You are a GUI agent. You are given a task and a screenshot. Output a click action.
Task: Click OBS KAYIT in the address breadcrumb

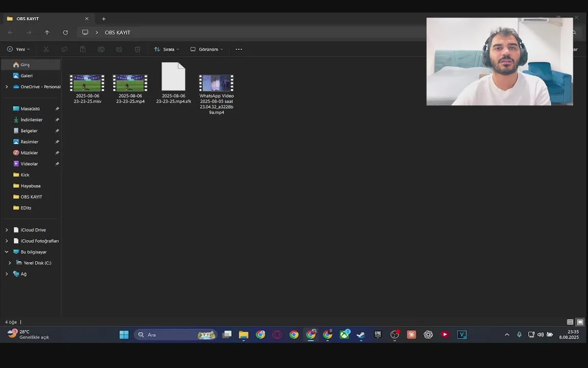tap(117, 33)
